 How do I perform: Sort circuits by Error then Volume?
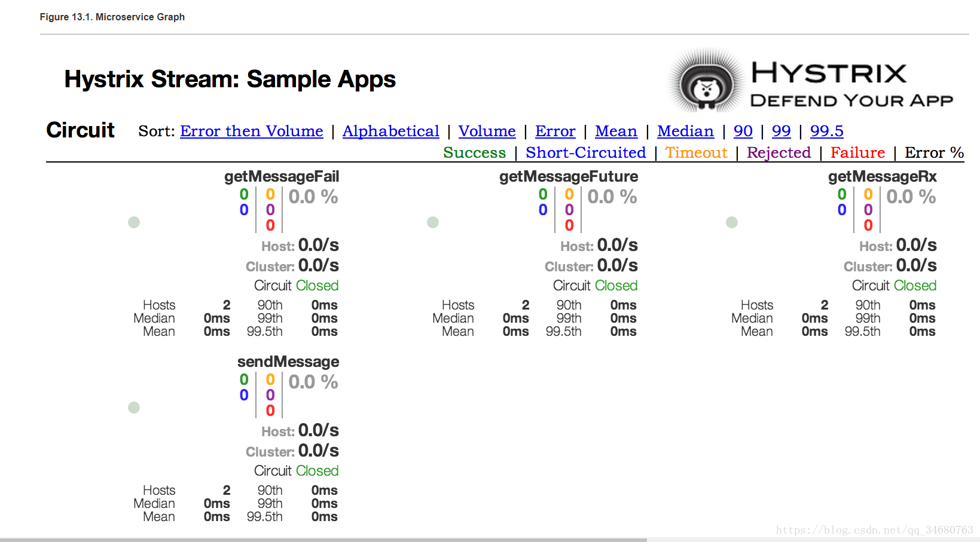click(252, 131)
